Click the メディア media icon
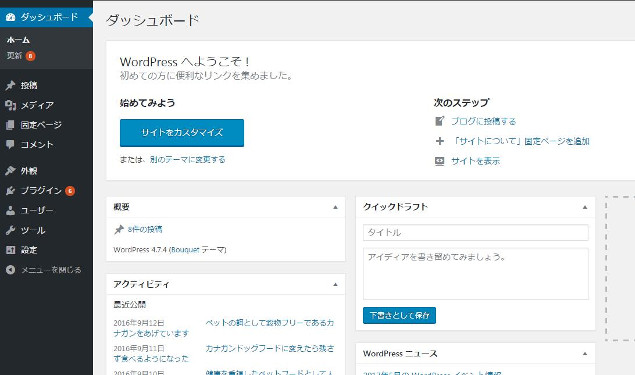This screenshot has height=375, width=635. pyautogui.click(x=11, y=105)
